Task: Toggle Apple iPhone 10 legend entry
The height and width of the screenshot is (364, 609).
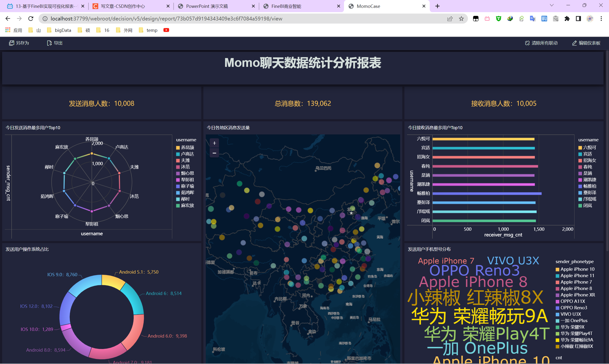Action: (575, 269)
